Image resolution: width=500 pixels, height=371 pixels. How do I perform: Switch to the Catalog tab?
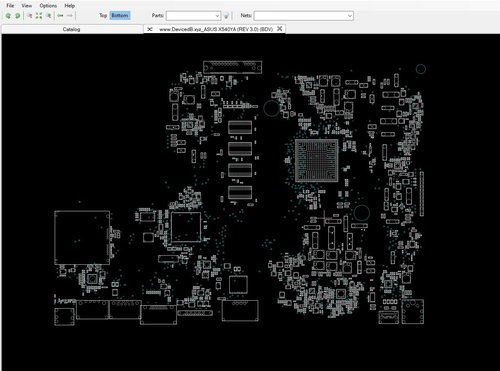71,29
